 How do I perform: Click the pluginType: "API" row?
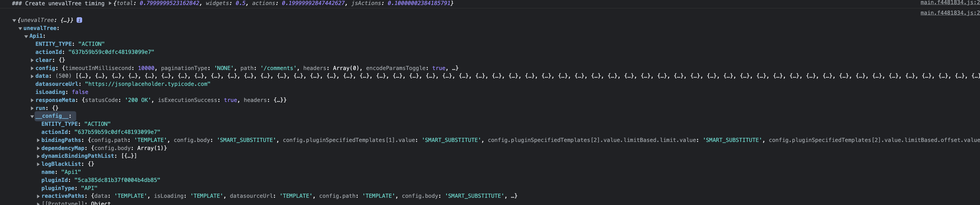[70, 188]
